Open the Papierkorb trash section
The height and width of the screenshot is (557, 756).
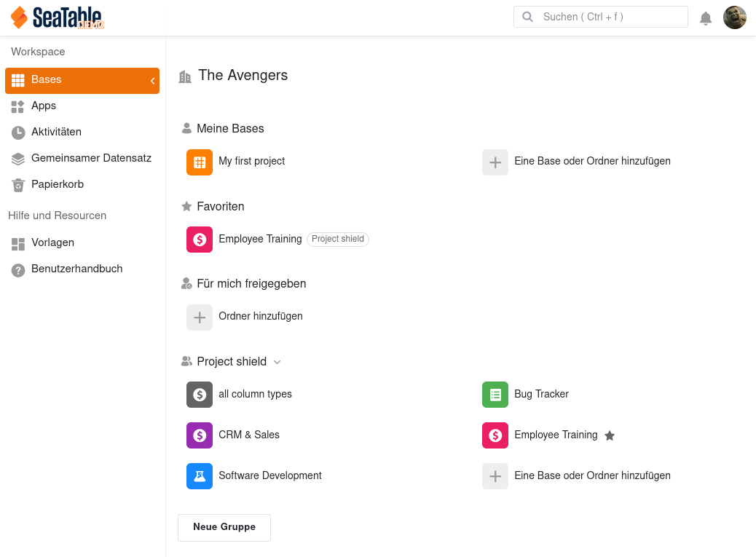point(57,185)
